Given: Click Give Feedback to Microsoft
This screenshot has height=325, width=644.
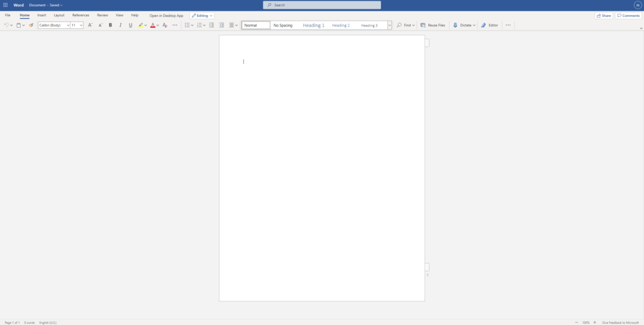Looking at the screenshot, I should pos(620,322).
